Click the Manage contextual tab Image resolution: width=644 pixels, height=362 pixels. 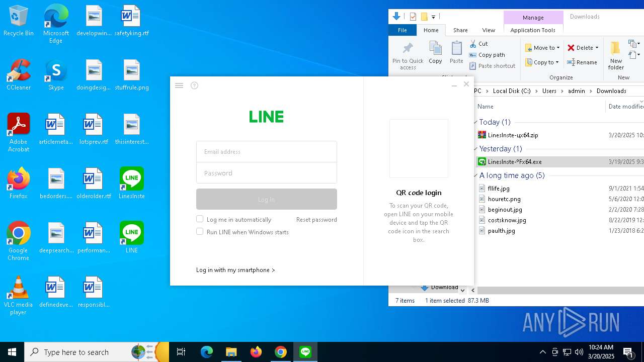(533, 17)
